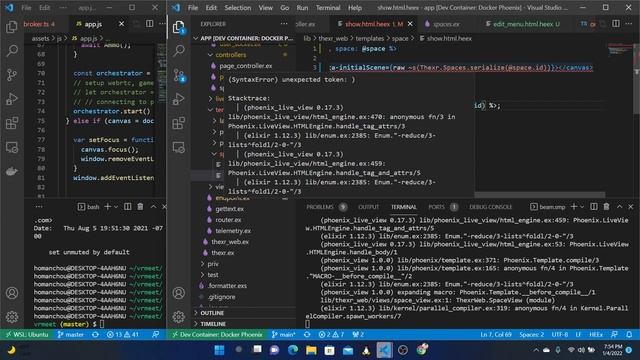Open Accounts menu in left VS Code window
Viewport: 640px width, 360px height.
[x=12, y=293]
